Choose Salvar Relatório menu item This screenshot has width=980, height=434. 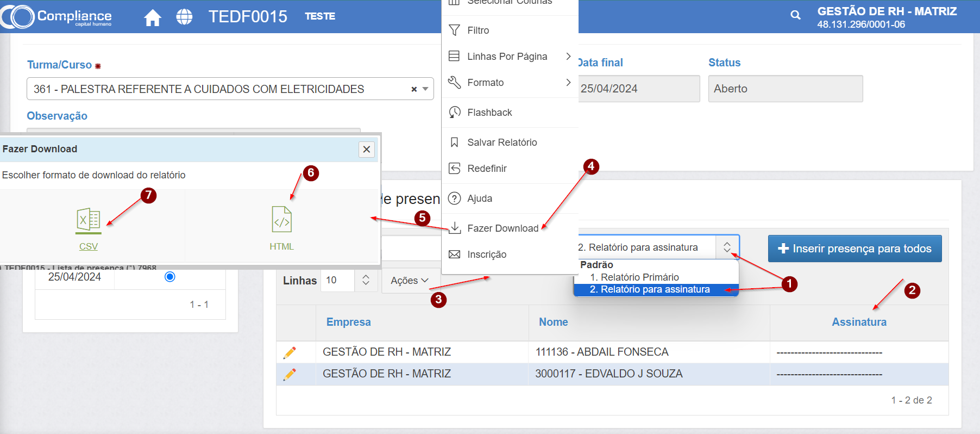510,142
